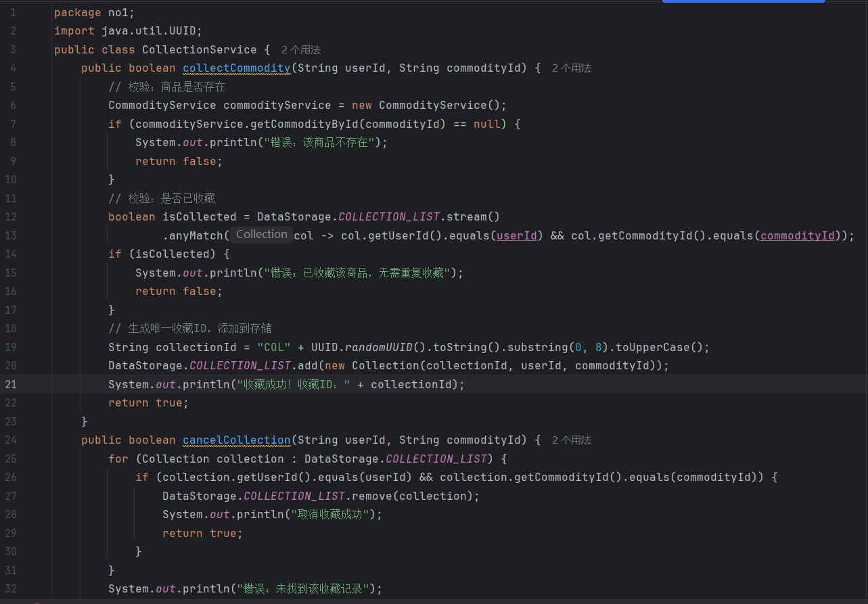868x604 pixels.
Task: Click 'if (isCollected)' on line 14
Action: click(x=162, y=254)
